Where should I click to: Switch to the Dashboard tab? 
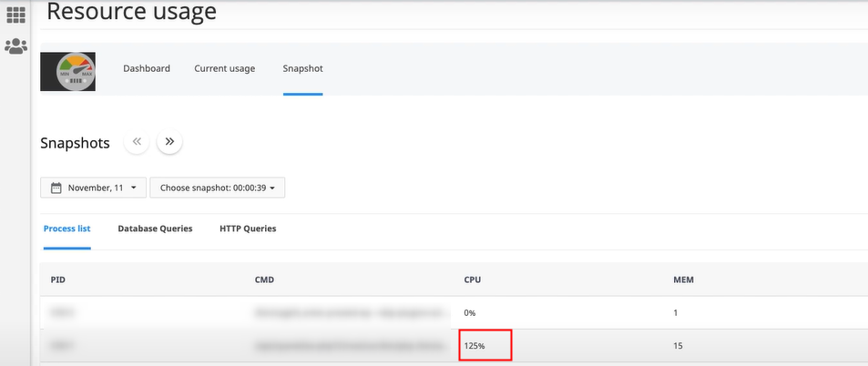point(147,68)
